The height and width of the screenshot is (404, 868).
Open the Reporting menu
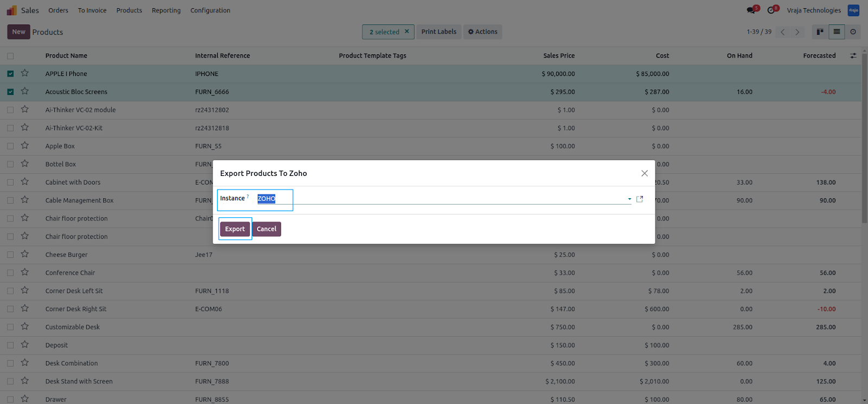pos(166,10)
